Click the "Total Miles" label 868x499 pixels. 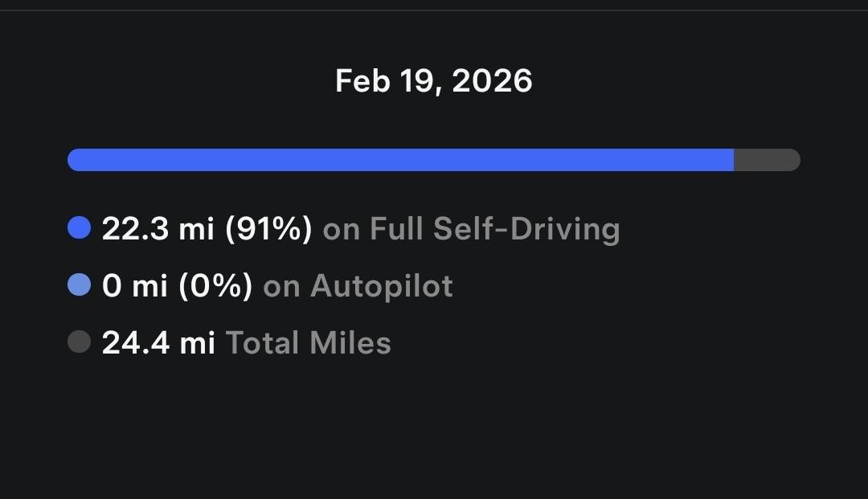pos(309,343)
